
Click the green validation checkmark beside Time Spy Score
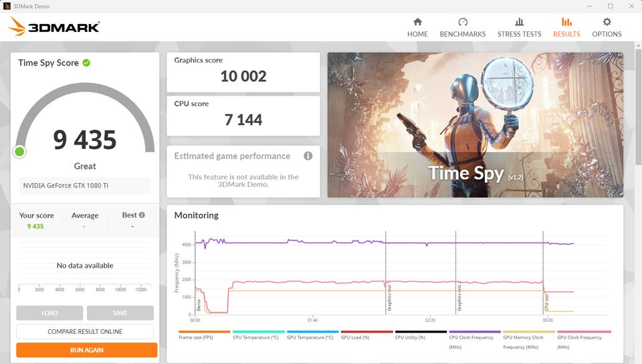86,63
